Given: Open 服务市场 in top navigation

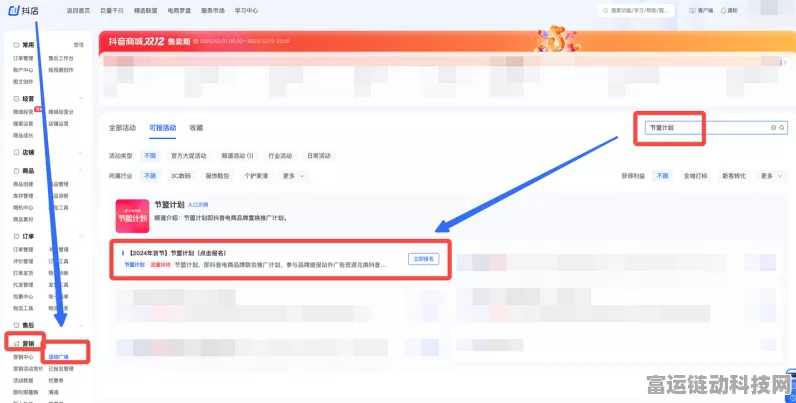Looking at the screenshot, I should [213, 11].
